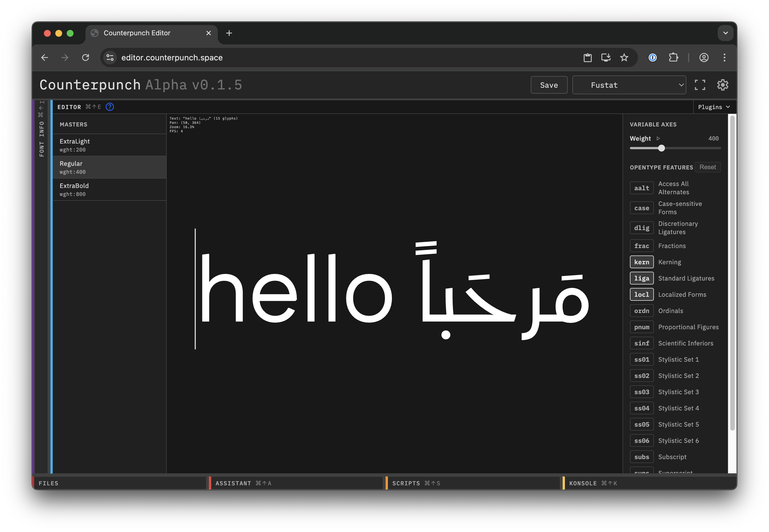Screen dimensions: 769x532
Task: Reset the OpenType features
Action: (x=708, y=167)
